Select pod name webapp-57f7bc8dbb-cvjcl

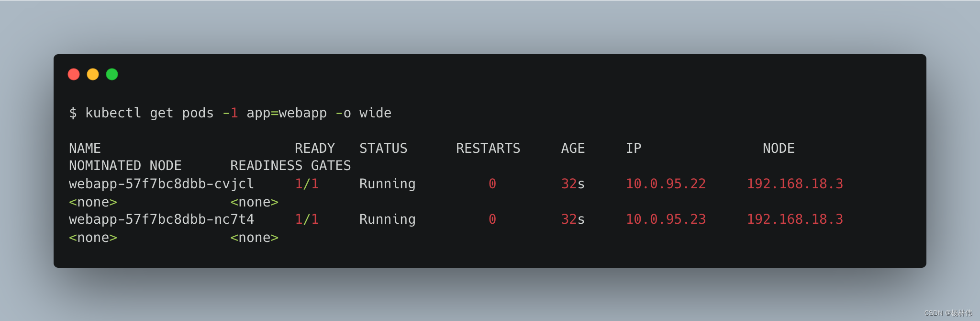(161, 184)
